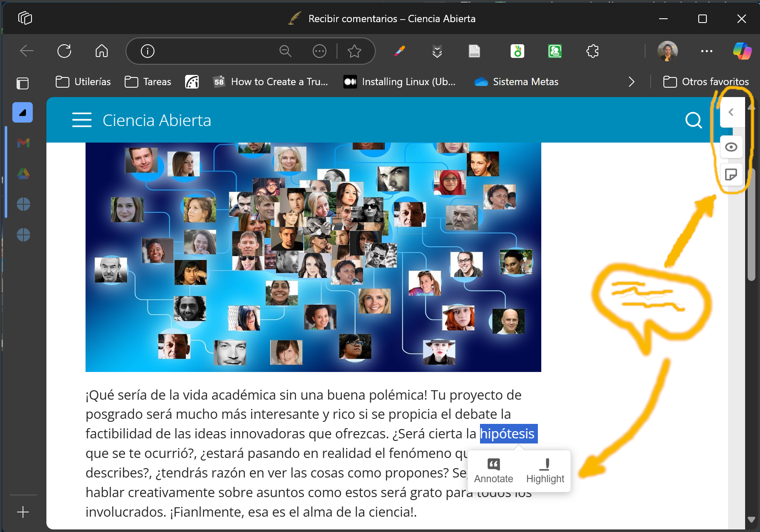Click Highlight in the selection popup
The image size is (760, 532).
click(x=545, y=471)
